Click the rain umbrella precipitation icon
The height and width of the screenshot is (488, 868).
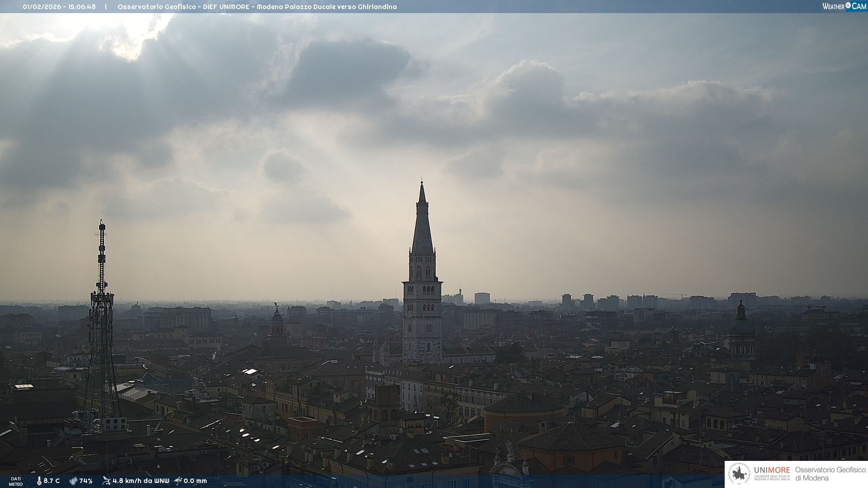point(178,481)
